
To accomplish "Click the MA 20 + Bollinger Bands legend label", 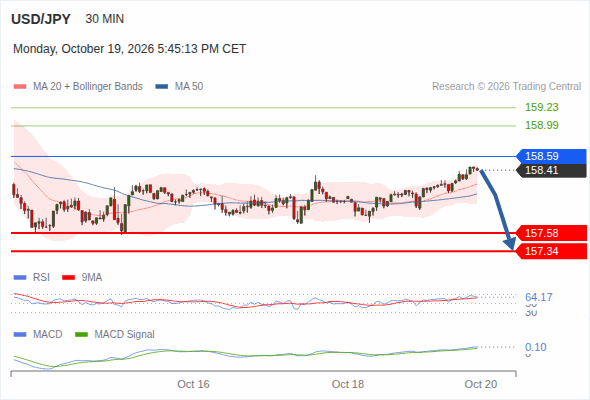I will pyautogui.click(x=88, y=87).
